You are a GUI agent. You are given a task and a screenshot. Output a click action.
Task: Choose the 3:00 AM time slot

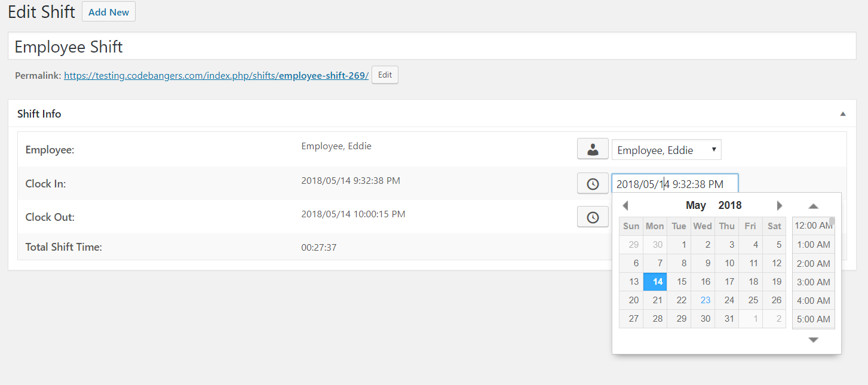click(x=813, y=282)
